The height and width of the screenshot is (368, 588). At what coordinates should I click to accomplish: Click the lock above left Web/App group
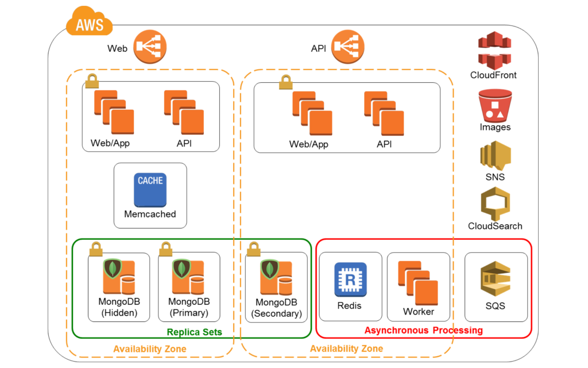coord(92,80)
